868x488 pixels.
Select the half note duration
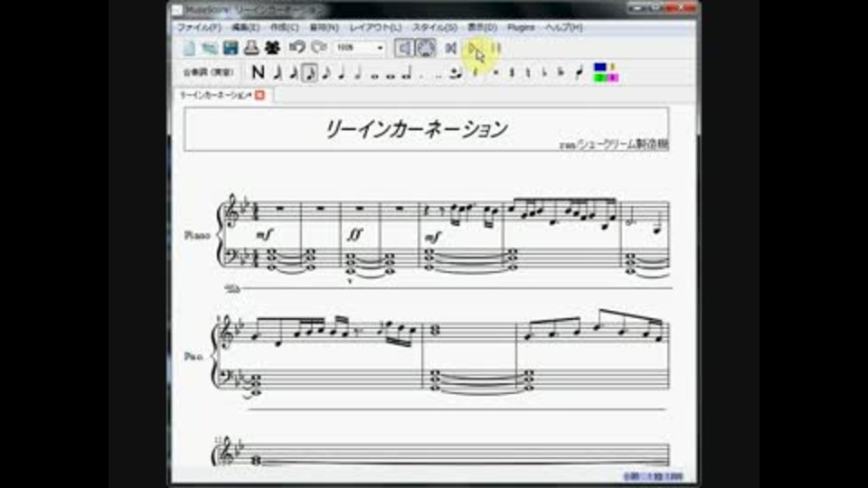click(358, 72)
